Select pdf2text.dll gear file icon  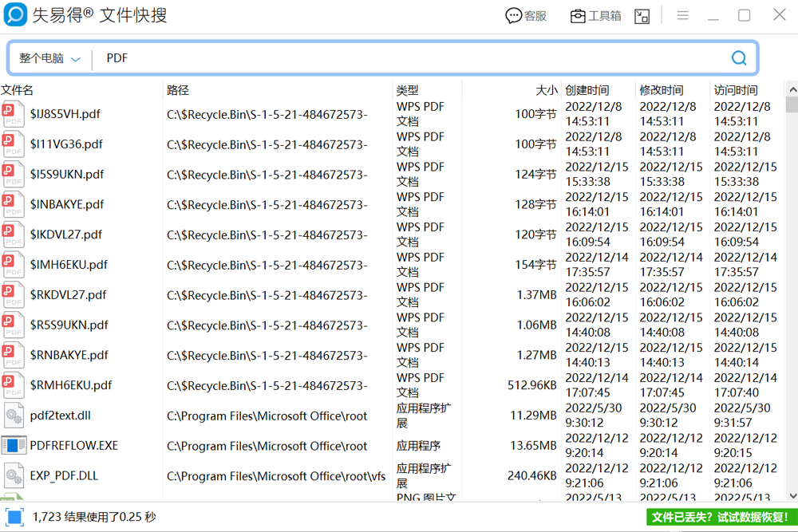point(14,416)
